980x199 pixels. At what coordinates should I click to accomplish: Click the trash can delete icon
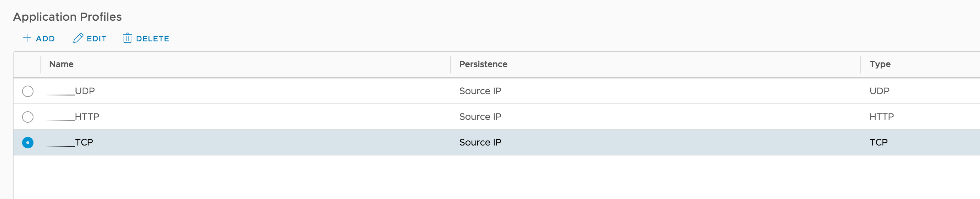point(127,38)
